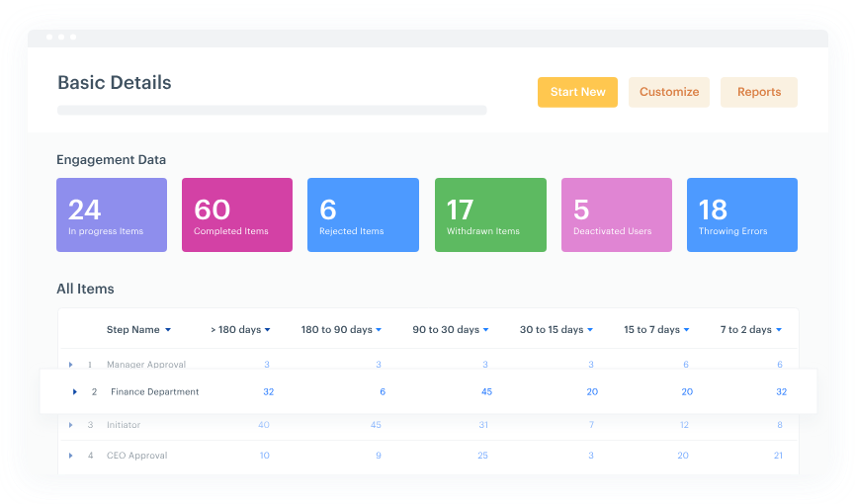Open the Rejected Items card
The height and width of the screenshot is (504, 855).
click(363, 214)
